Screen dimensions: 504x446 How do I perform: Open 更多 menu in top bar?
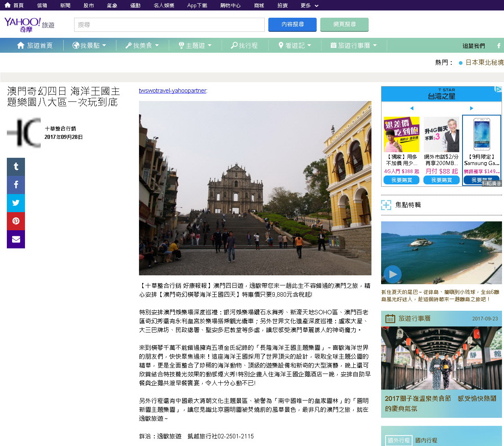(x=309, y=5)
